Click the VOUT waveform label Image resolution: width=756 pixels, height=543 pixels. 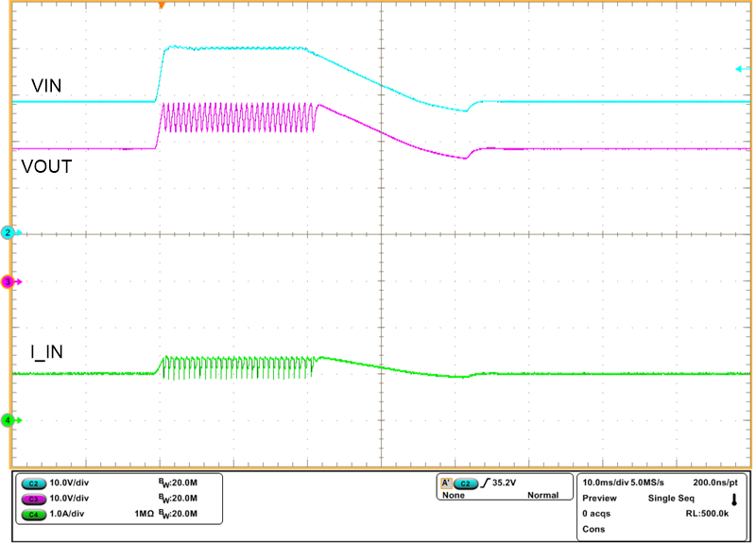click(x=46, y=167)
